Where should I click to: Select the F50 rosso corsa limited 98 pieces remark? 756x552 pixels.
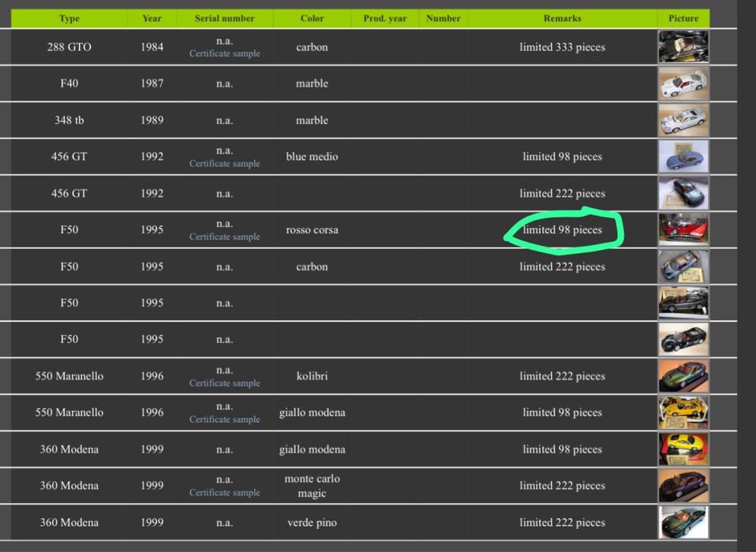pyautogui.click(x=562, y=229)
